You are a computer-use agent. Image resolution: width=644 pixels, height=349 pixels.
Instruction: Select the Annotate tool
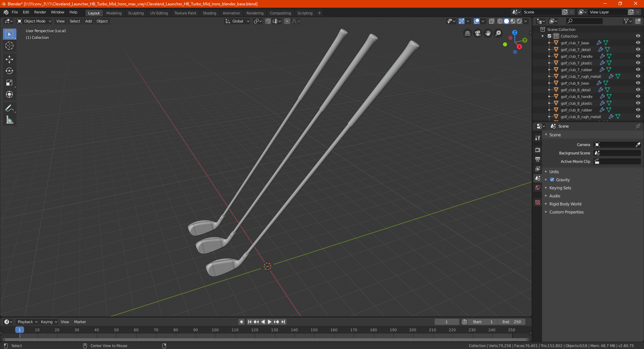coord(9,108)
